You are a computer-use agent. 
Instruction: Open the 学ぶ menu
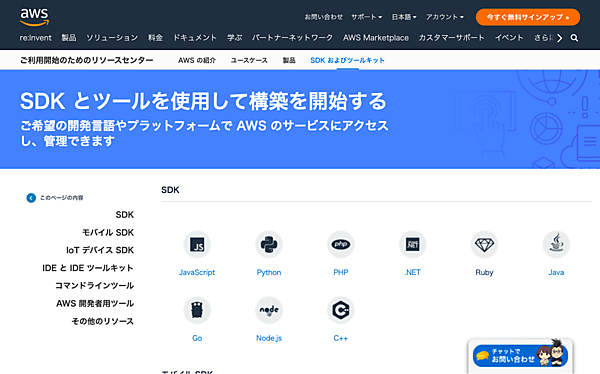pyautogui.click(x=235, y=38)
